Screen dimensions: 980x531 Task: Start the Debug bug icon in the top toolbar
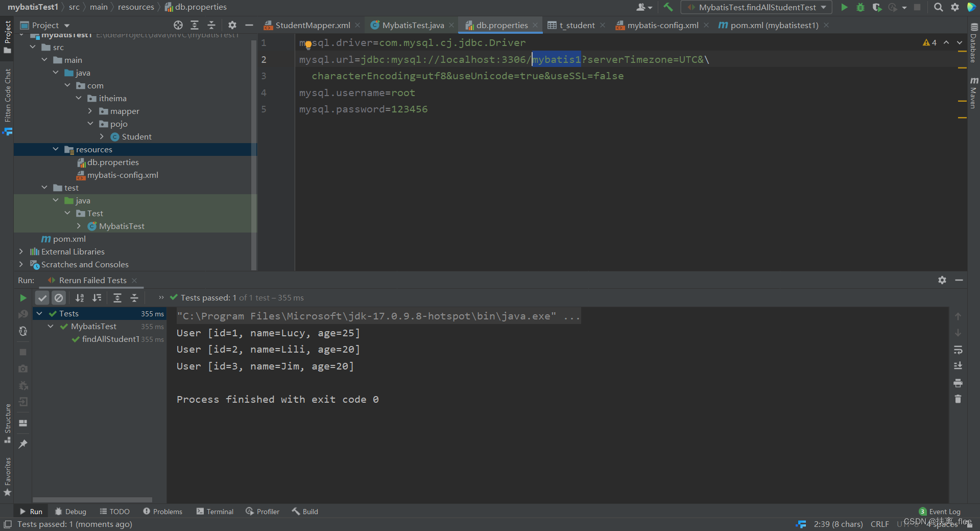click(861, 7)
